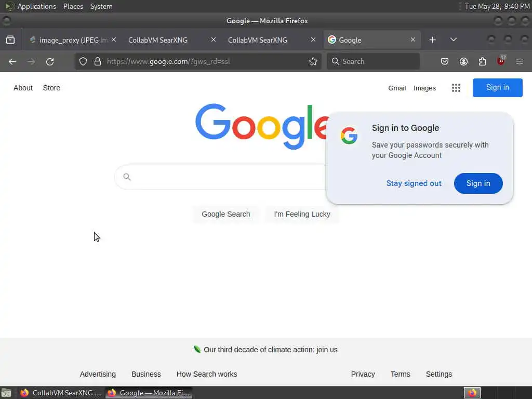Image resolution: width=532 pixels, height=399 pixels.
Task: Close the first CollabVM SearXNG tab
Action: click(x=214, y=39)
